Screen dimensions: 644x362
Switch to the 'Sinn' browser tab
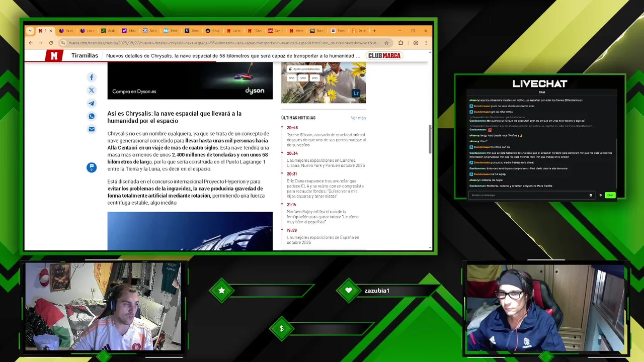192,31
